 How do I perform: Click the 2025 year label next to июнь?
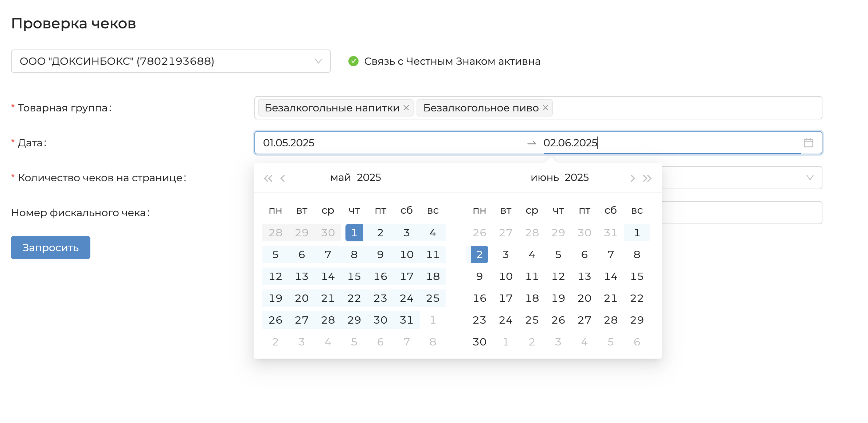click(x=576, y=178)
